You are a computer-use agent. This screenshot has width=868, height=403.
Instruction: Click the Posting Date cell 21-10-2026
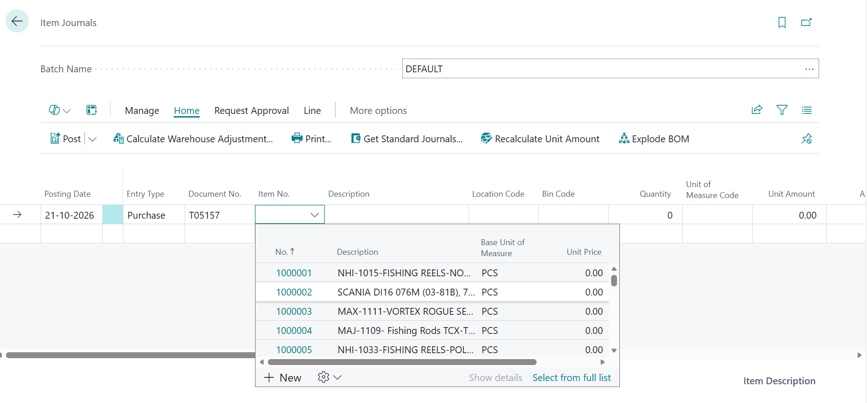pos(72,215)
